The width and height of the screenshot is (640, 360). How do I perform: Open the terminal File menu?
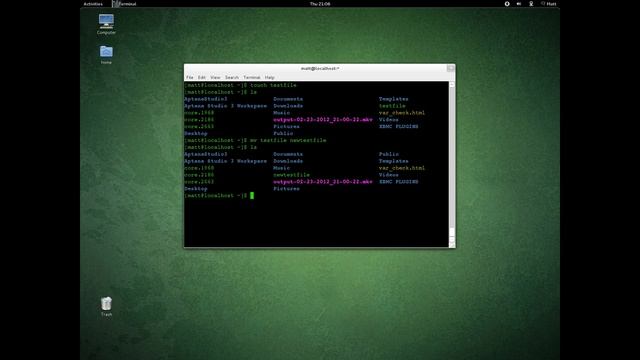(190, 77)
